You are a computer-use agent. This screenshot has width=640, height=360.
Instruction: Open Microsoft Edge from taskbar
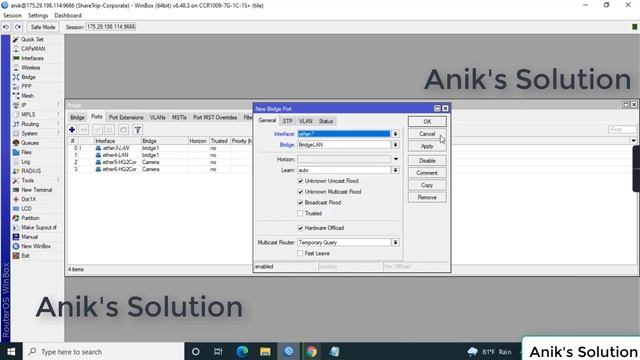point(242,351)
